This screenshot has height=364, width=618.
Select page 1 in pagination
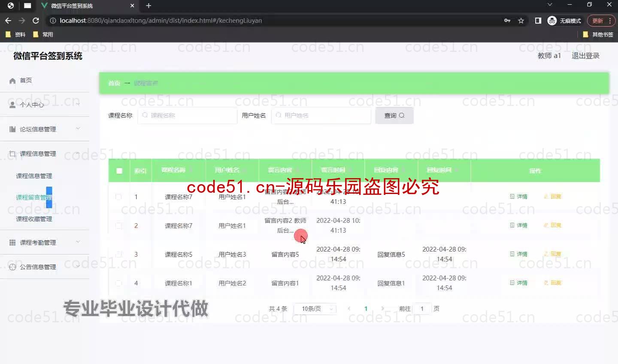tap(366, 309)
